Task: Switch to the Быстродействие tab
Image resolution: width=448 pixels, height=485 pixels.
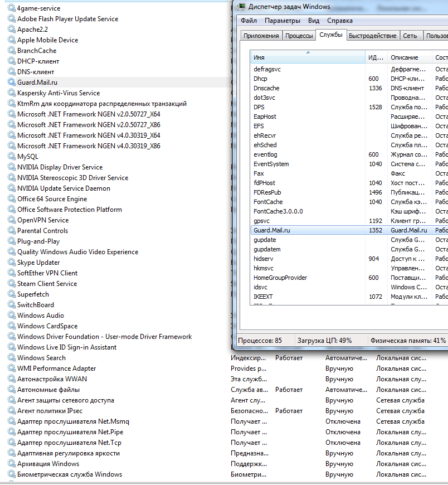Action: pos(373,36)
